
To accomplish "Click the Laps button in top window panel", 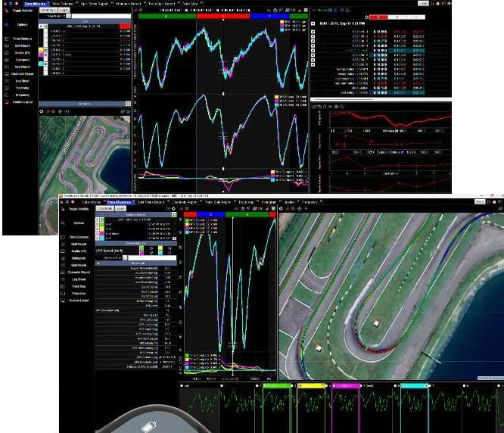I will point(64,10).
